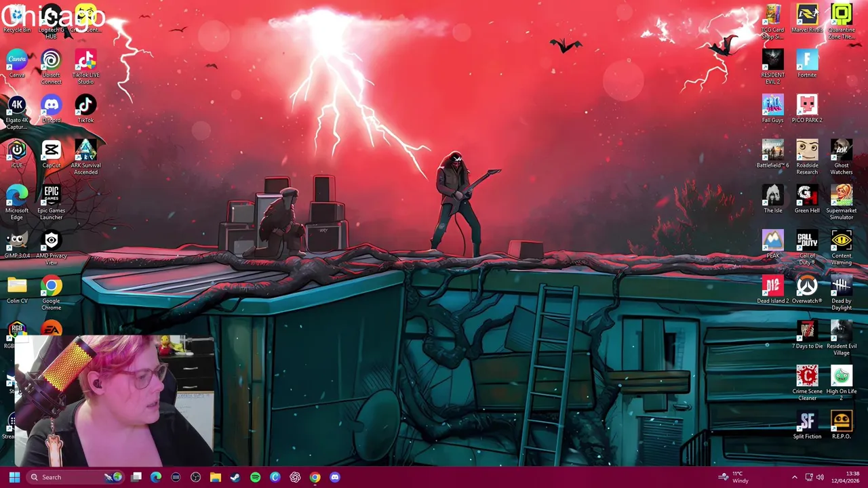Select the Roadside Research icon
Screen dimensions: 868x488
(x=807, y=157)
